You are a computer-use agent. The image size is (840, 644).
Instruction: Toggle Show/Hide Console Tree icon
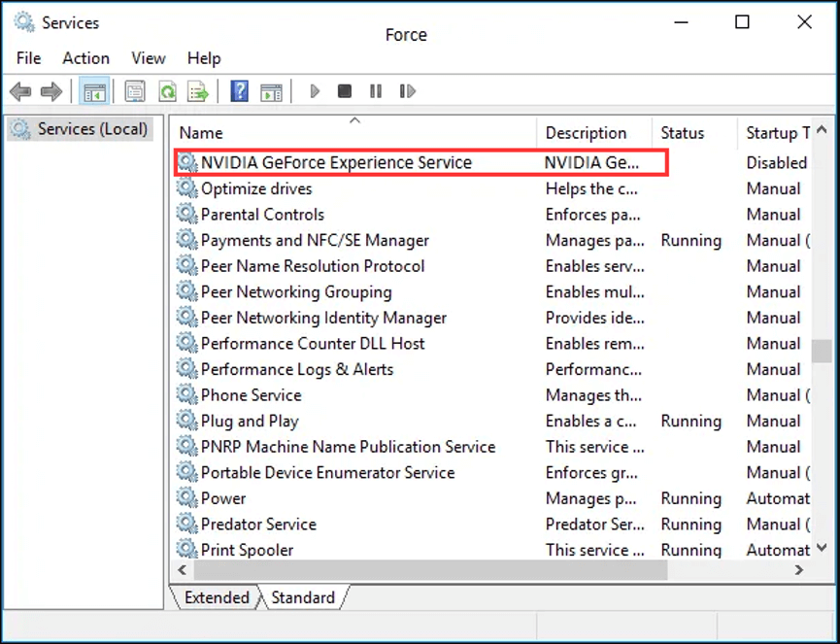point(94,91)
